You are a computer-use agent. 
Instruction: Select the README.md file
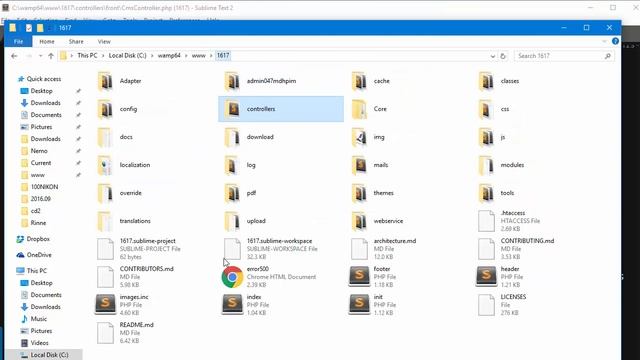(x=125, y=333)
